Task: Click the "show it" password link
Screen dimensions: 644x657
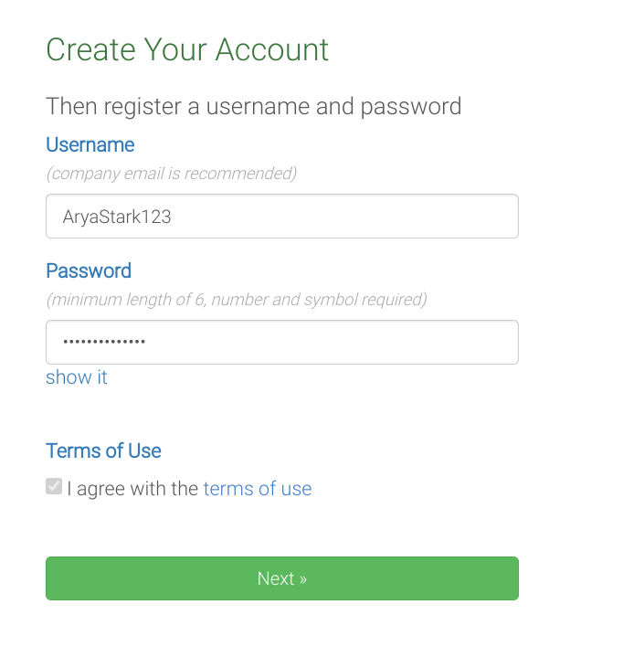Action: pos(77,377)
